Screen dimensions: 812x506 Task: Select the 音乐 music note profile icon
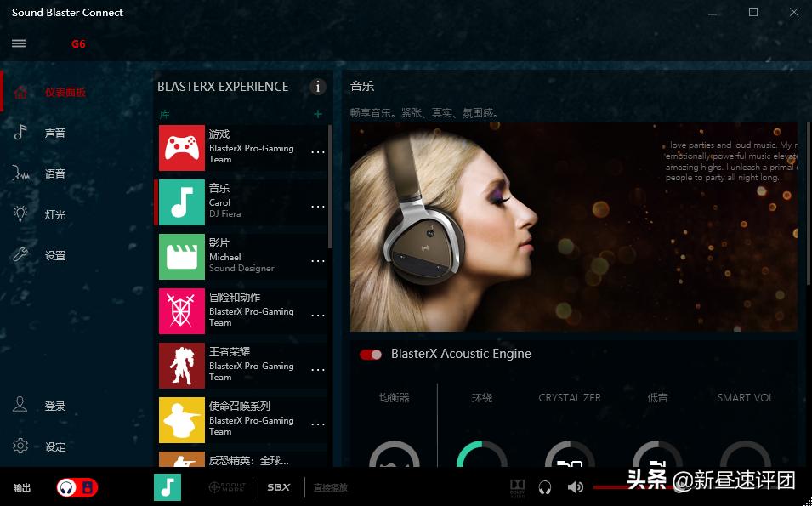click(182, 202)
